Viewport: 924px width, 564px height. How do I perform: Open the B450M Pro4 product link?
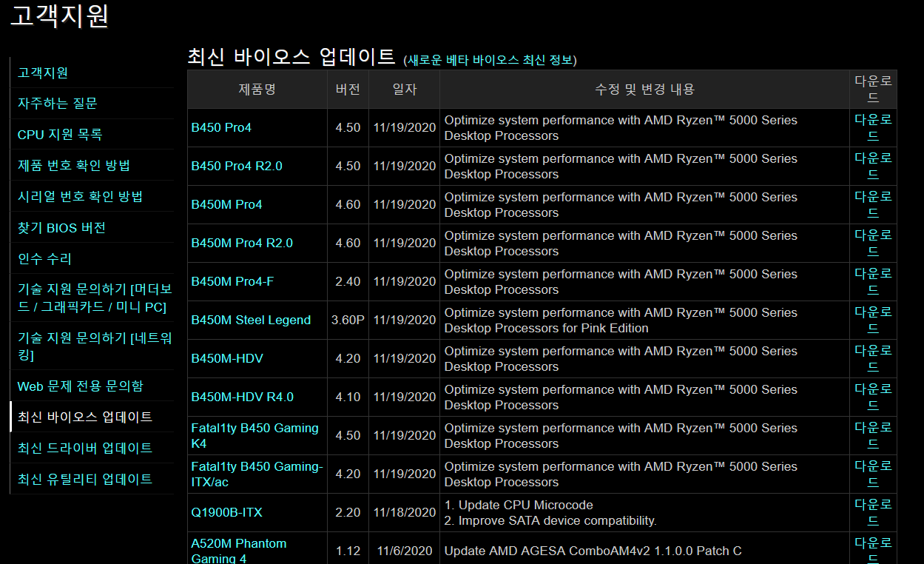[226, 204]
